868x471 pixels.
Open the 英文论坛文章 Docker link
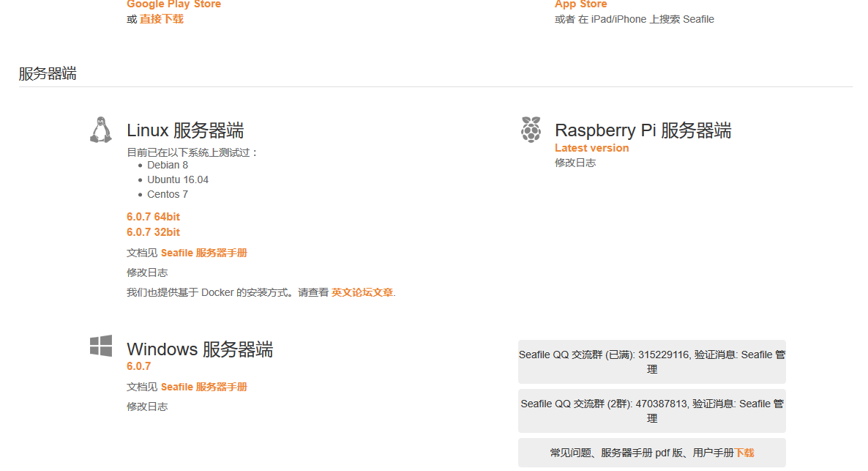[362, 292]
